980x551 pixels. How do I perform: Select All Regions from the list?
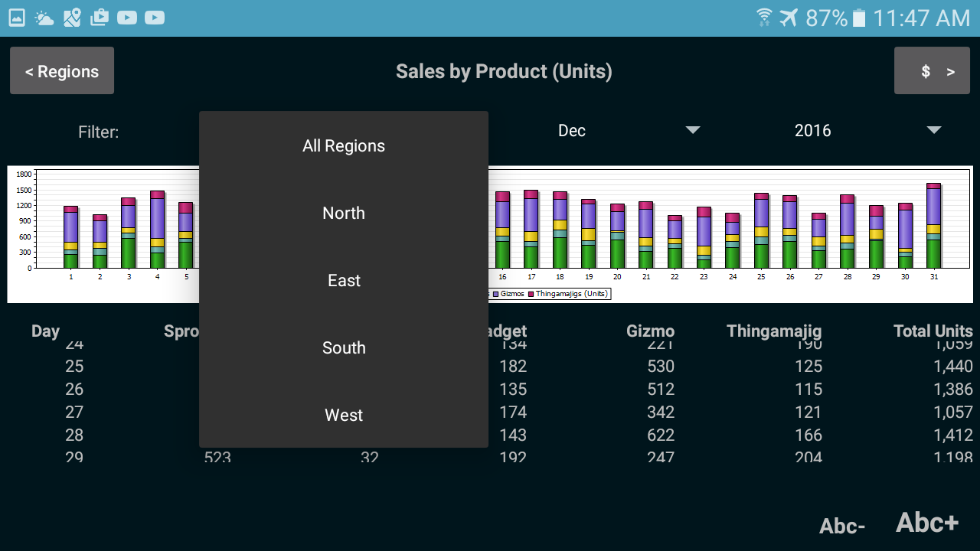(x=344, y=146)
